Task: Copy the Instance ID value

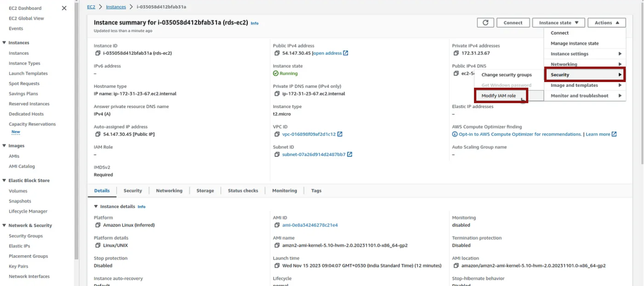Action: (x=98, y=53)
